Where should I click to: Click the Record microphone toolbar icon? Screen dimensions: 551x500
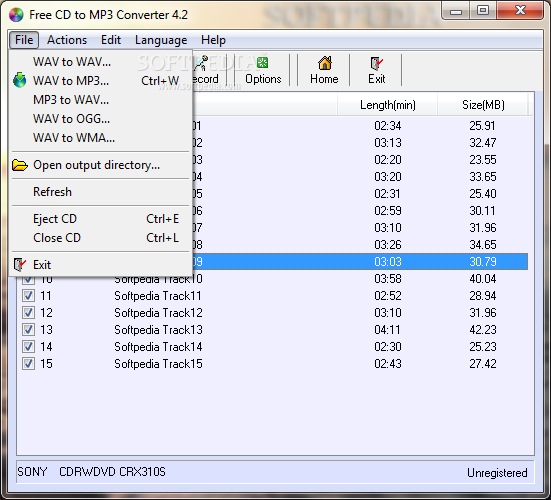[201, 63]
